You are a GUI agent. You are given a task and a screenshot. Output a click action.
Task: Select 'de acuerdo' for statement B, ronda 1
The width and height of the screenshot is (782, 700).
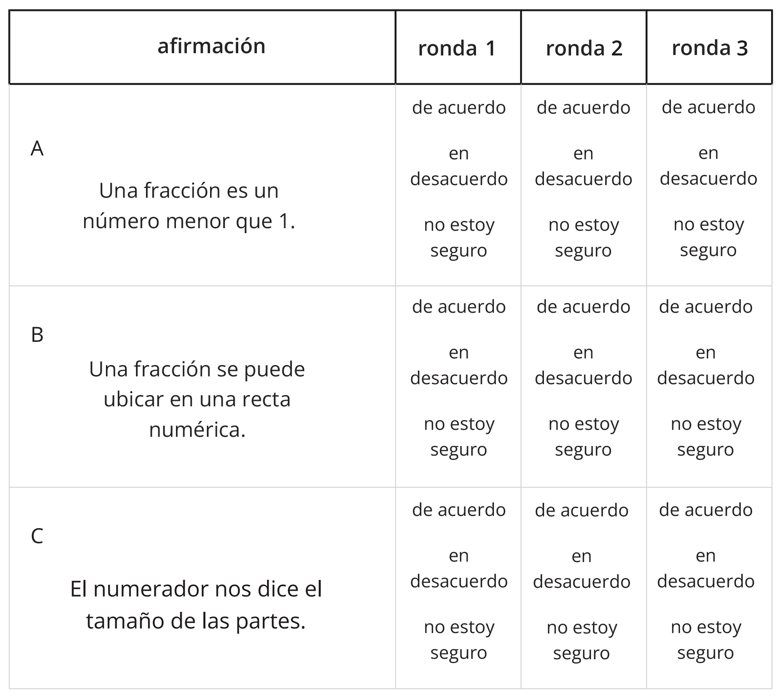458,307
